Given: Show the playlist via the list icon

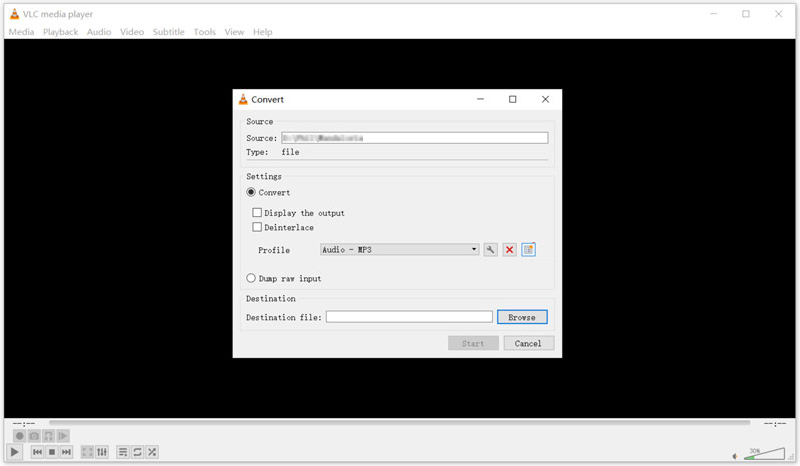Looking at the screenshot, I should tap(123, 452).
